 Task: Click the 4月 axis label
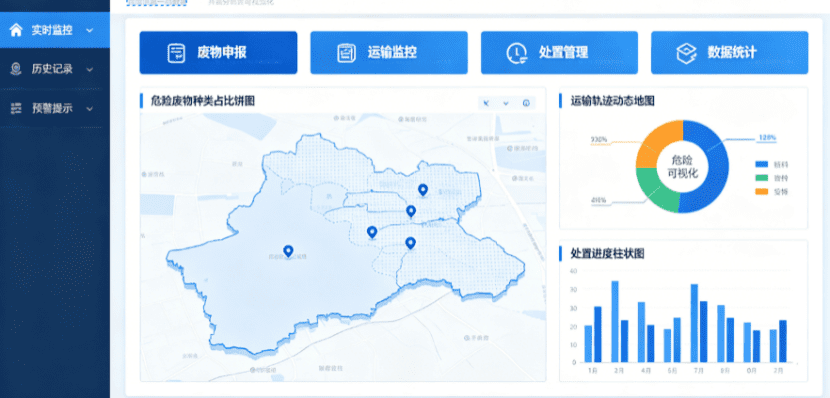point(646,370)
